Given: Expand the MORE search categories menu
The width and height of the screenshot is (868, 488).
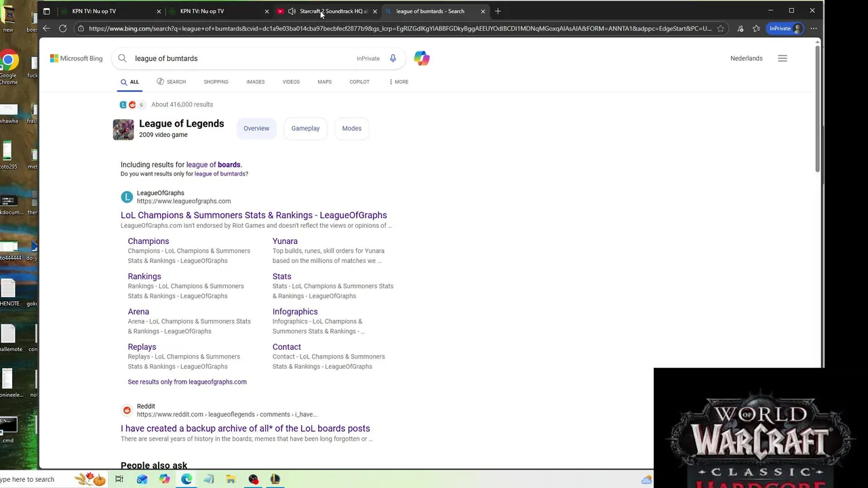Looking at the screenshot, I should click(x=399, y=82).
